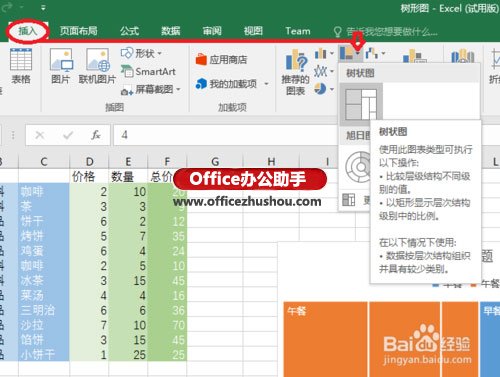Screen dimensions: 500x377
Task: Click the column chart icon
Action: coord(321,53)
